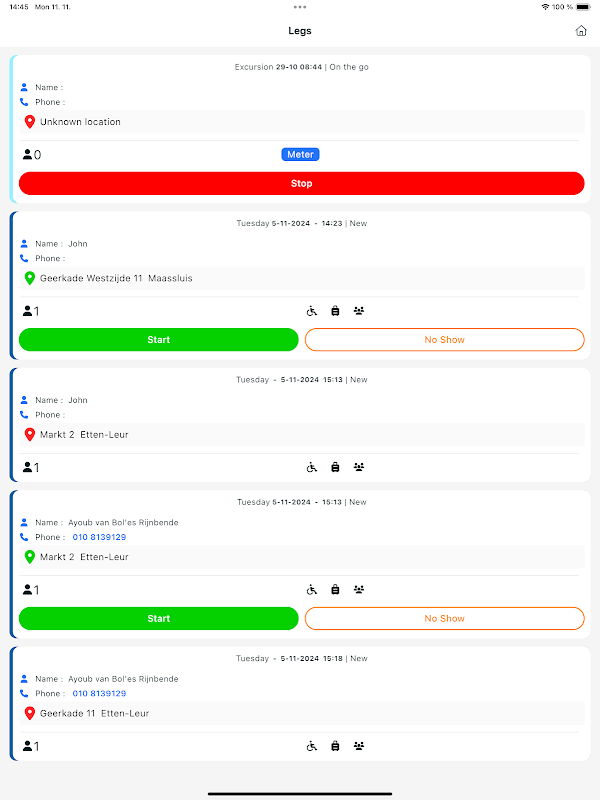Tap the blue Meter badge
Viewport: 600px width, 800px height.
coord(300,154)
